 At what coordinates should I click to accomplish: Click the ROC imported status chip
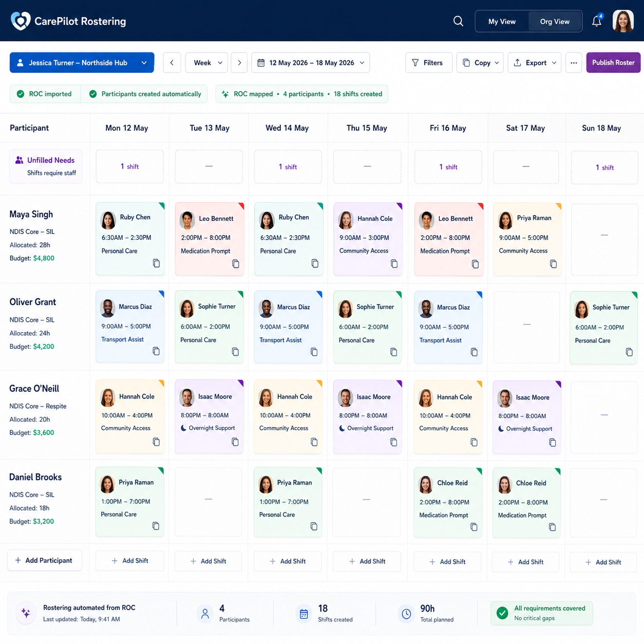click(45, 94)
